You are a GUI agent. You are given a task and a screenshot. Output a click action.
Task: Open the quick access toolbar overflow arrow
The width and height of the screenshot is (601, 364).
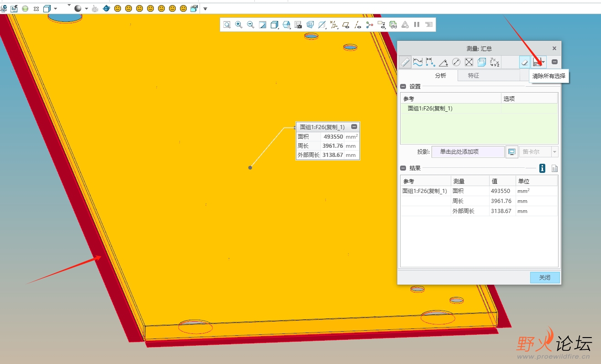[x=205, y=9]
